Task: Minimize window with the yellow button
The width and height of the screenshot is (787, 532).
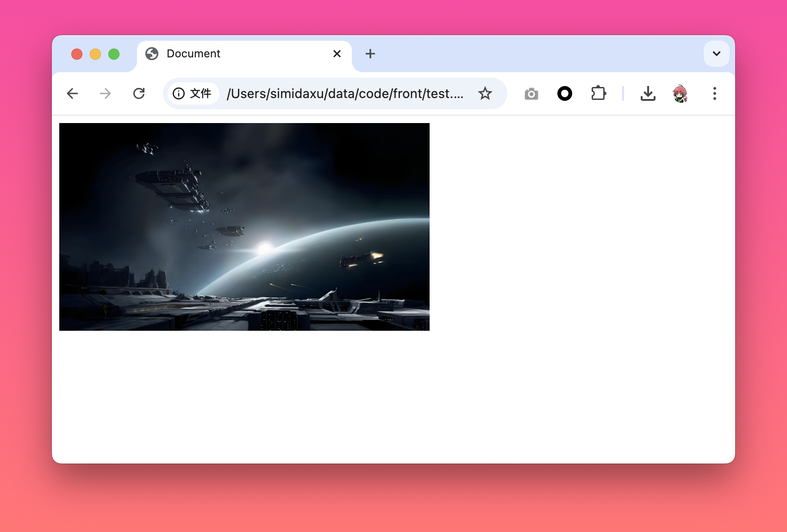Action: point(95,54)
